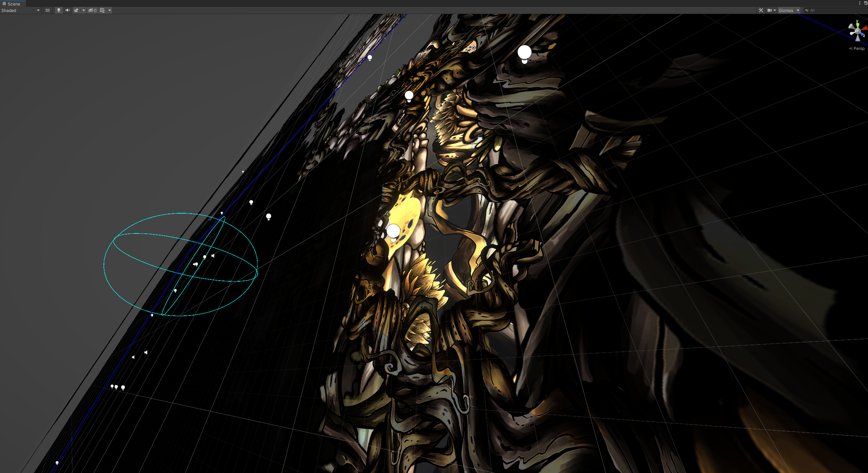Toggle scene effects (skybox/fx) icon

tap(76, 10)
